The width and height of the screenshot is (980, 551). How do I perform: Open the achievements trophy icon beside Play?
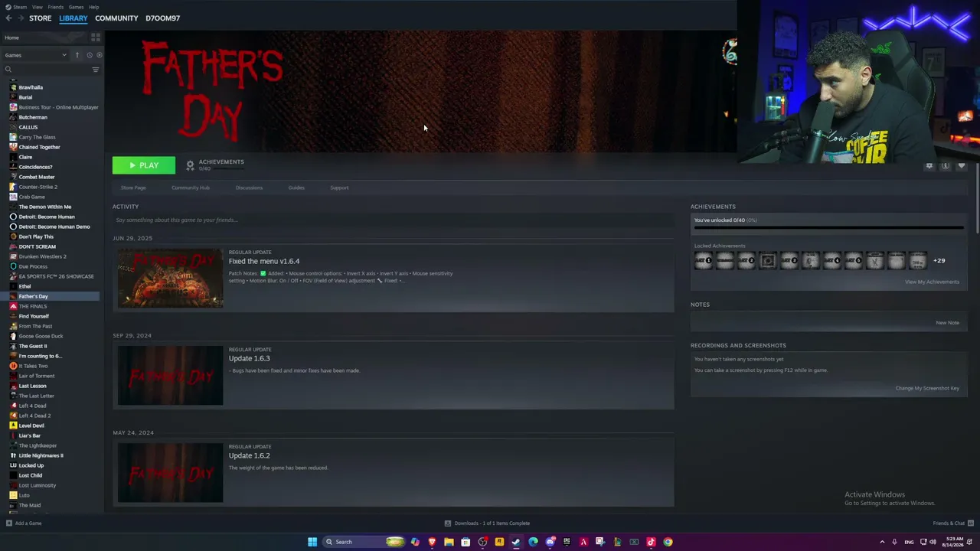(x=191, y=165)
